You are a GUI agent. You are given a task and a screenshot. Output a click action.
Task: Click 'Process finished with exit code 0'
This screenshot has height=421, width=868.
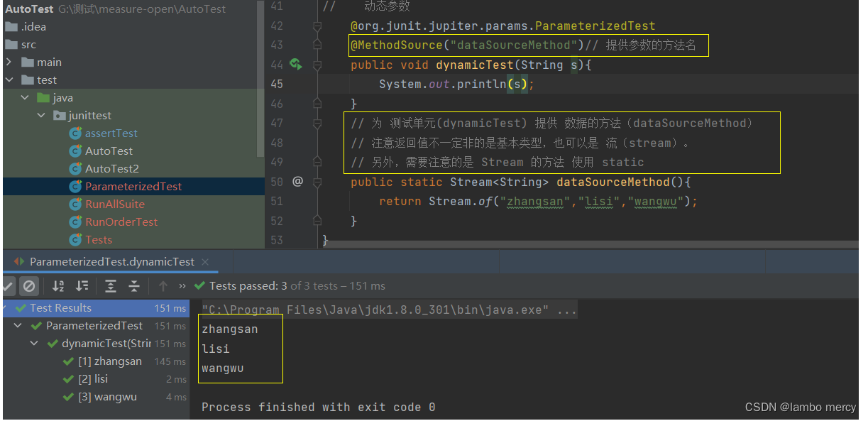[319, 408]
